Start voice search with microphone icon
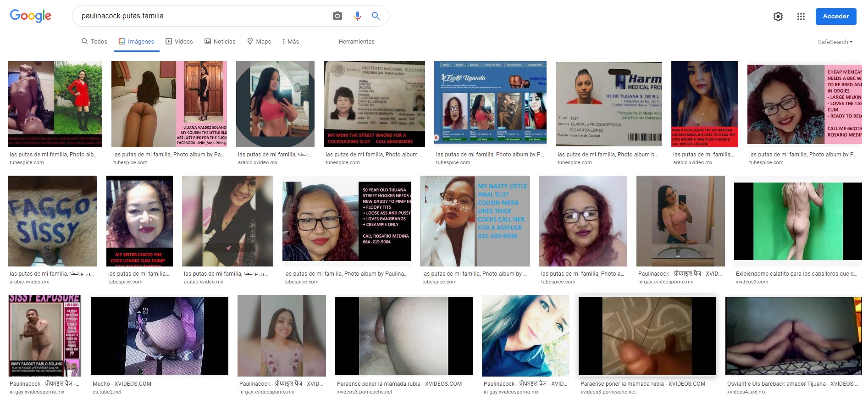868x405 pixels. (357, 16)
